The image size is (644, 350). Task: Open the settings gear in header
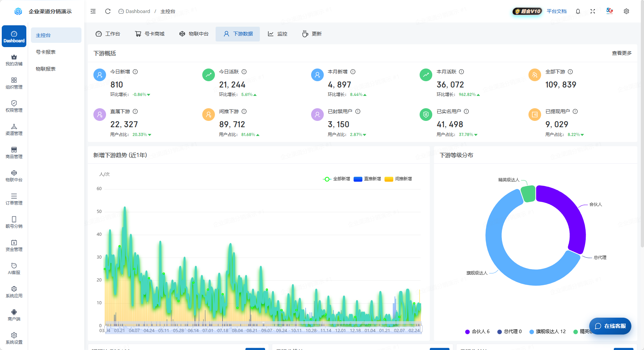[626, 11]
